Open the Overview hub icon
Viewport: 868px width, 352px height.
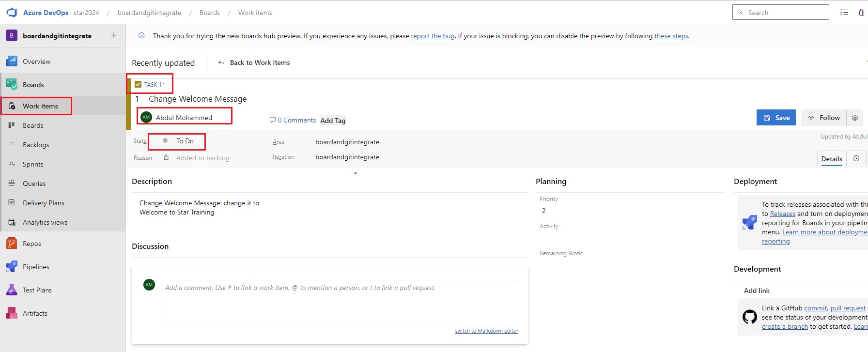coord(12,61)
